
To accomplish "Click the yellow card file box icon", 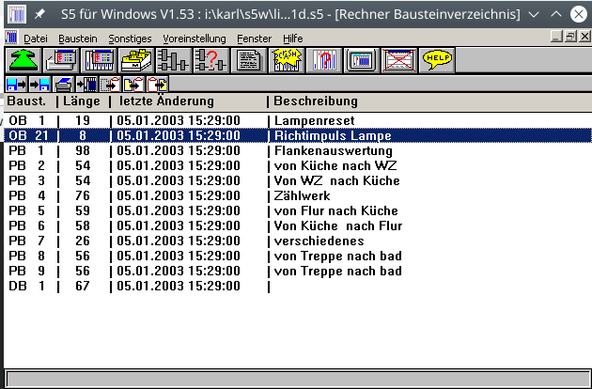I will click(x=136, y=60).
